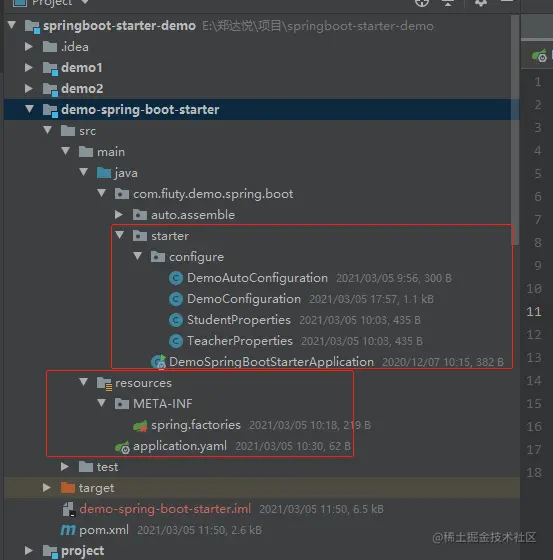Select the pom.xml file name
This screenshot has height=560, width=553.
pos(104,530)
